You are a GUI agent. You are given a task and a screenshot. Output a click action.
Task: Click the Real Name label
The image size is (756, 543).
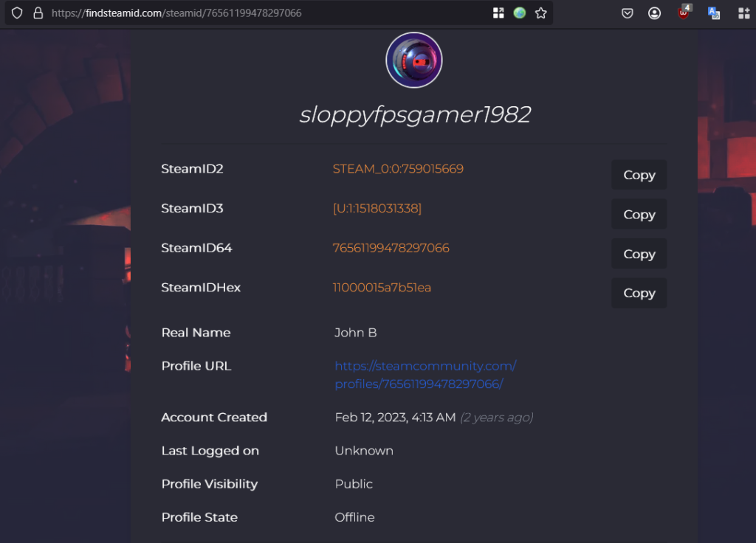[x=196, y=333]
